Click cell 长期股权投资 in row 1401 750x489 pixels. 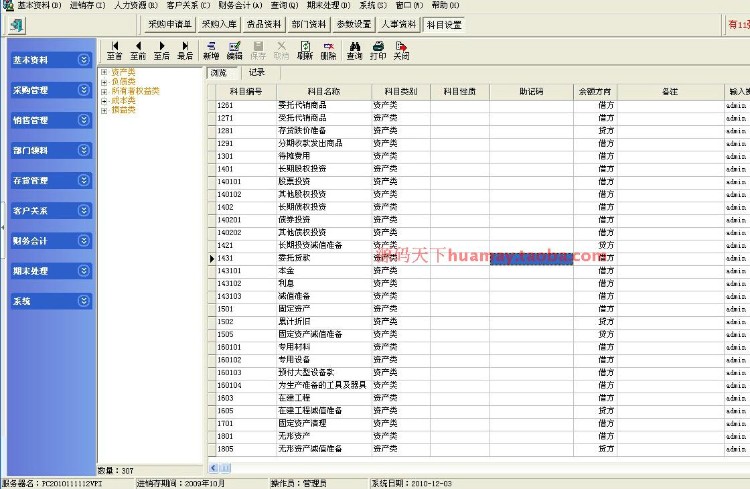(x=324, y=169)
